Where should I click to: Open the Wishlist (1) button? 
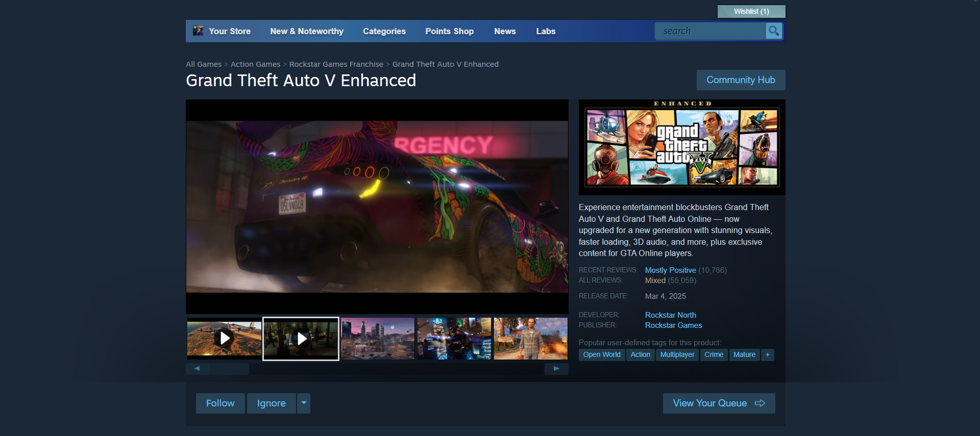tap(751, 11)
